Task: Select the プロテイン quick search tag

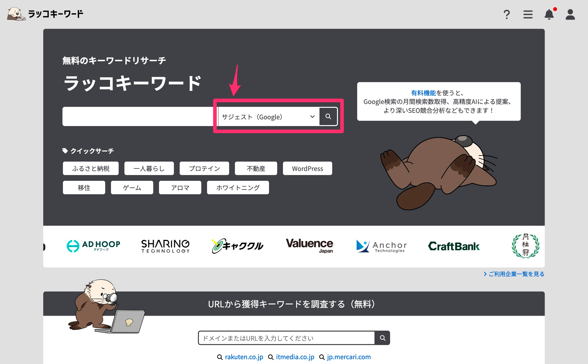Action: [204, 168]
